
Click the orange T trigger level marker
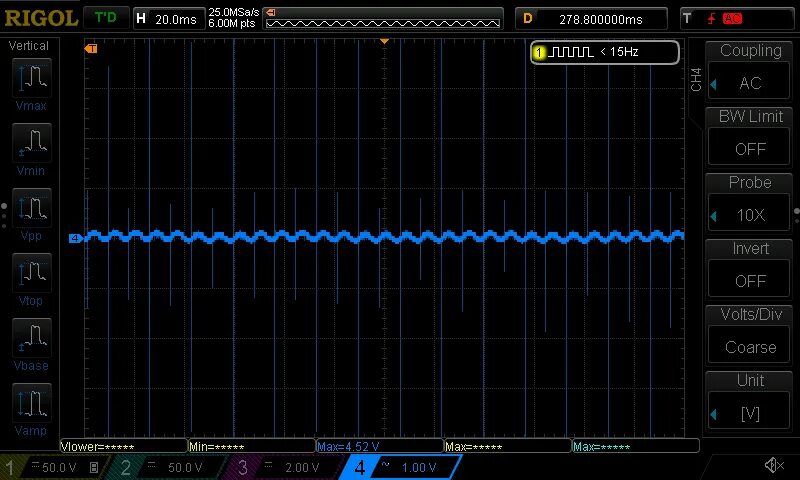[91, 48]
